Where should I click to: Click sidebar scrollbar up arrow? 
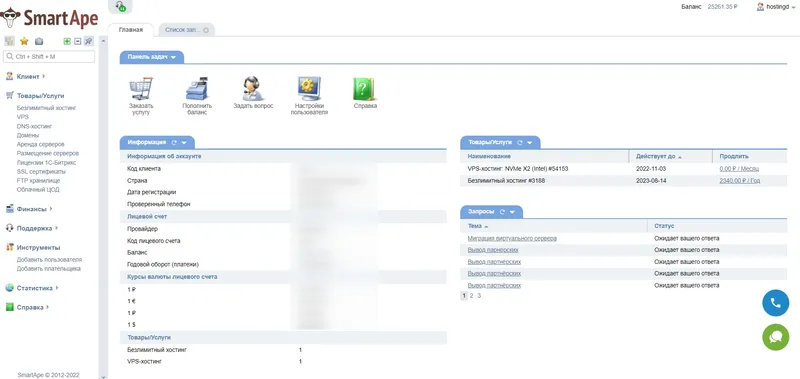click(104, 41)
